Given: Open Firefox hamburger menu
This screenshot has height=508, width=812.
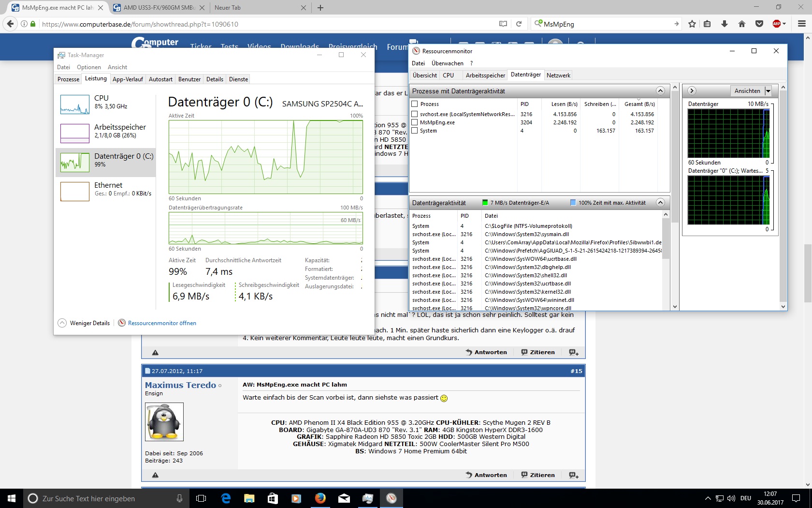Looking at the screenshot, I should pyautogui.click(x=801, y=24).
